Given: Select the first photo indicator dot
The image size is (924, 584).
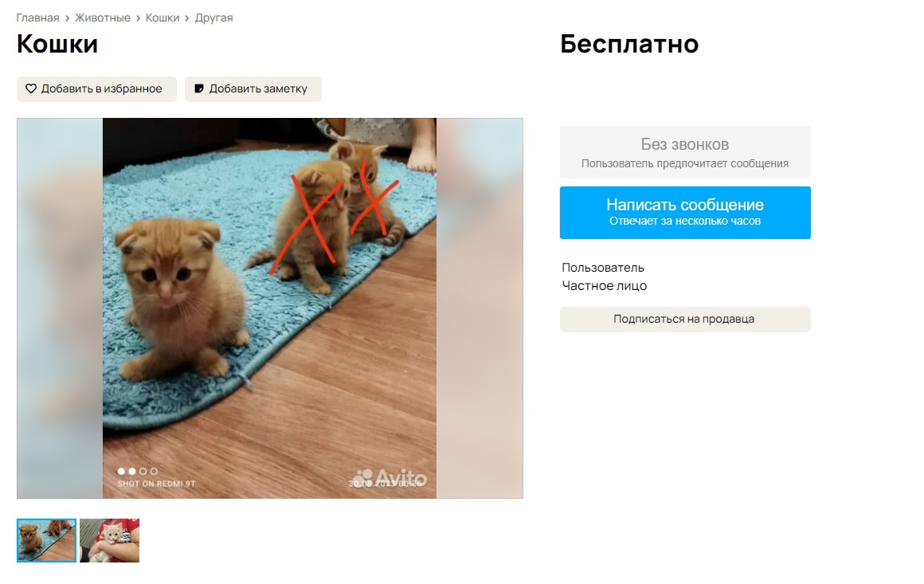Looking at the screenshot, I should [x=121, y=471].
